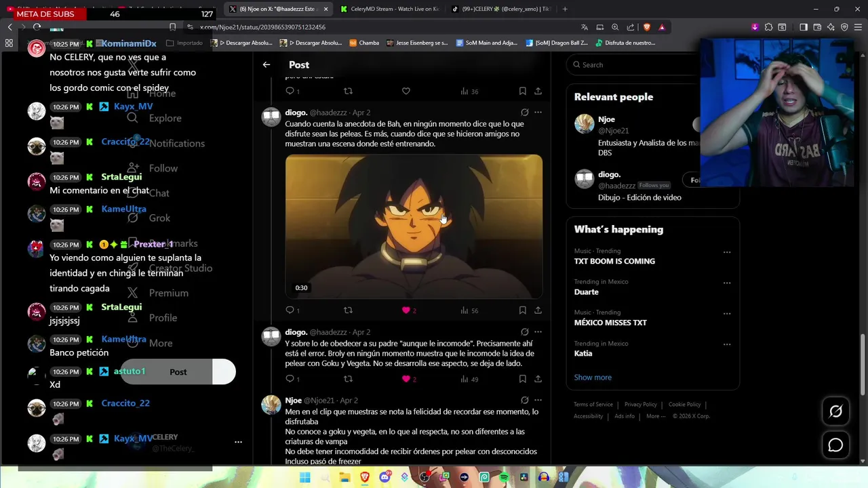Viewport: 868px width, 488px height.
Task: Open the browser extensions puzzle icon
Action: (x=768, y=27)
